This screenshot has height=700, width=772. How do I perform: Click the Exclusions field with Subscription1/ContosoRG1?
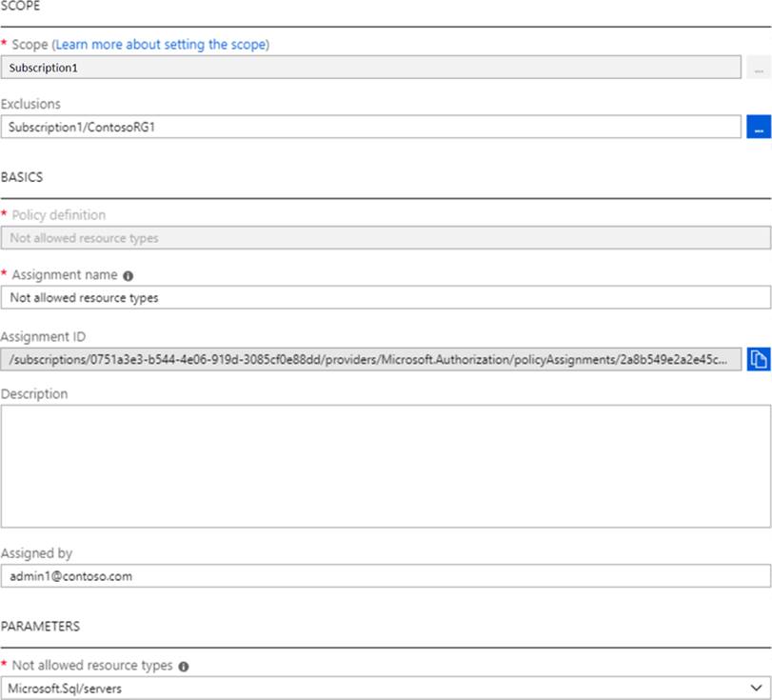tap(371, 127)
